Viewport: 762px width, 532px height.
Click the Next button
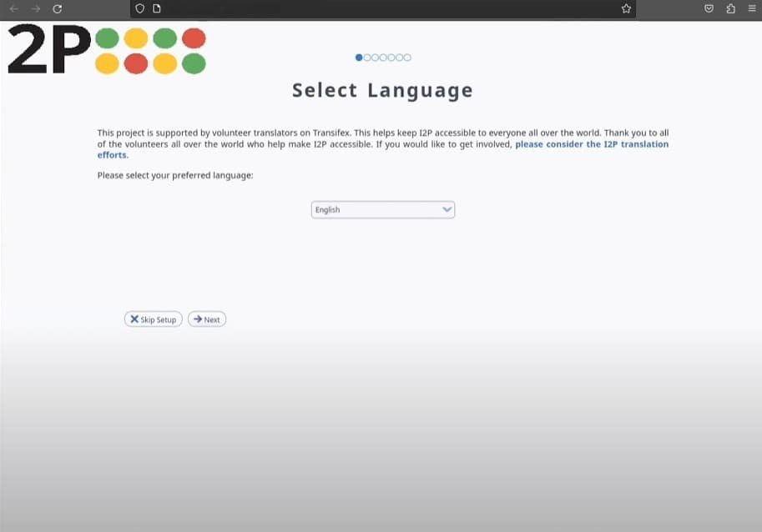207,319
